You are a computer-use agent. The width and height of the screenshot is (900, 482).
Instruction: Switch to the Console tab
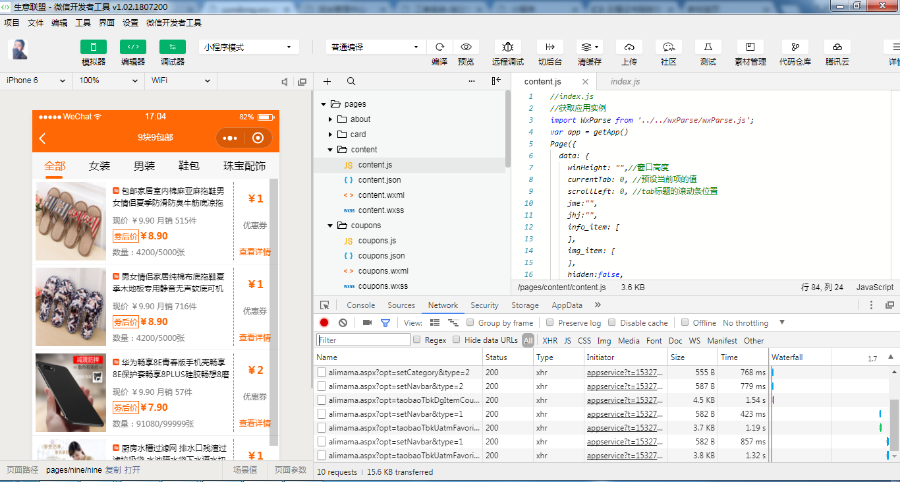360,305
